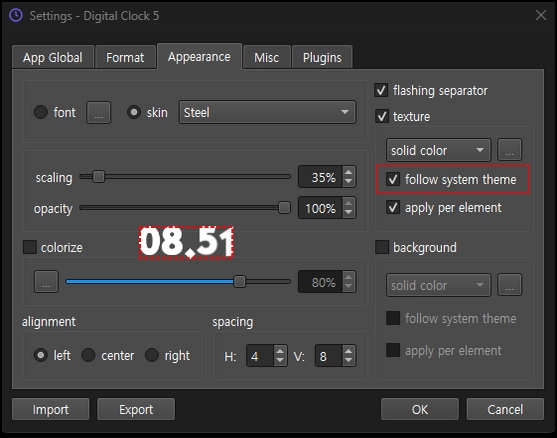Decrease horizontal spacing H value
This screenshot has width=557, height=438.
pos(280,361)
